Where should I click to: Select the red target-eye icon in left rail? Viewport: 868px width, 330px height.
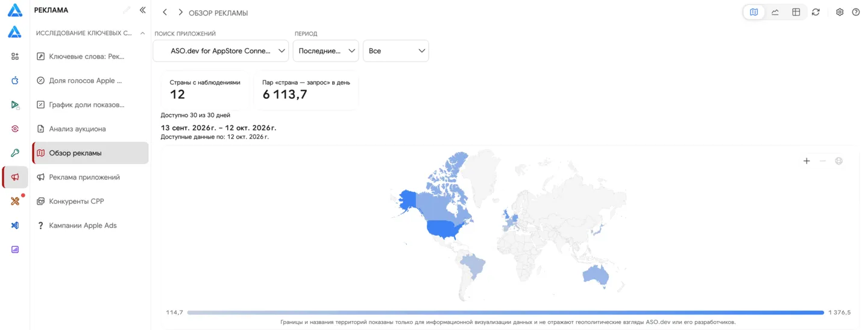click(15, 129)
